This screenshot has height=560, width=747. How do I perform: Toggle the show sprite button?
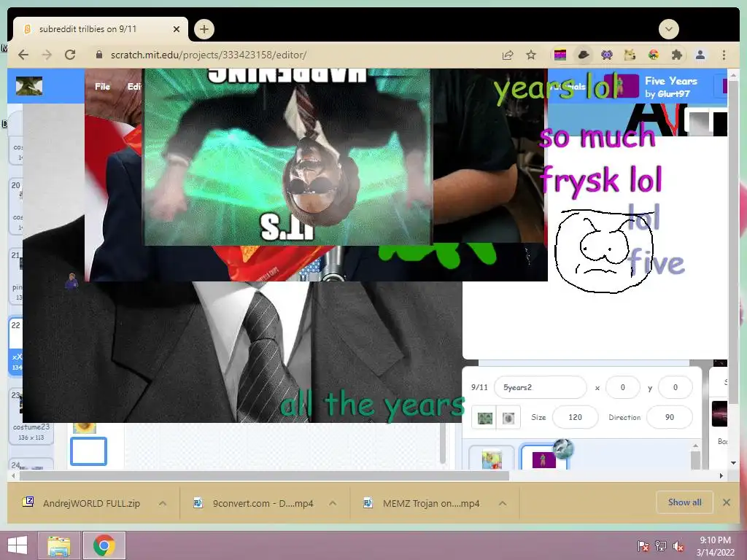click(484, 418)
